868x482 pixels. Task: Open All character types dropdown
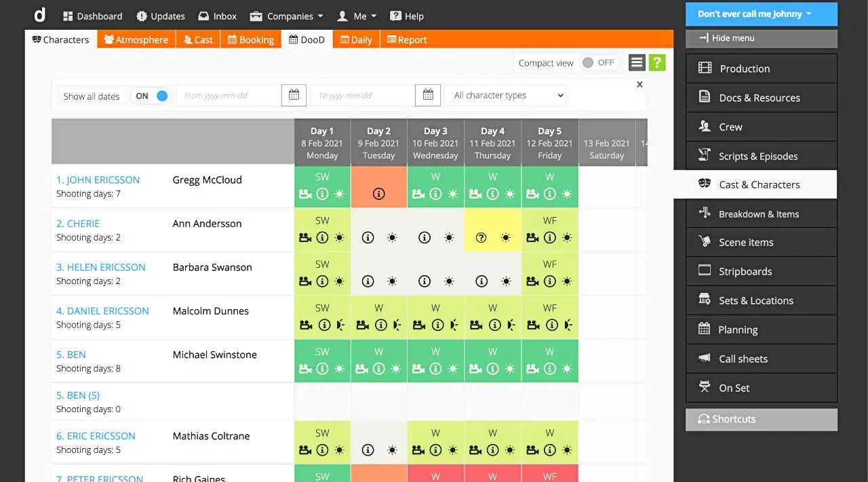tap(507, 96)
